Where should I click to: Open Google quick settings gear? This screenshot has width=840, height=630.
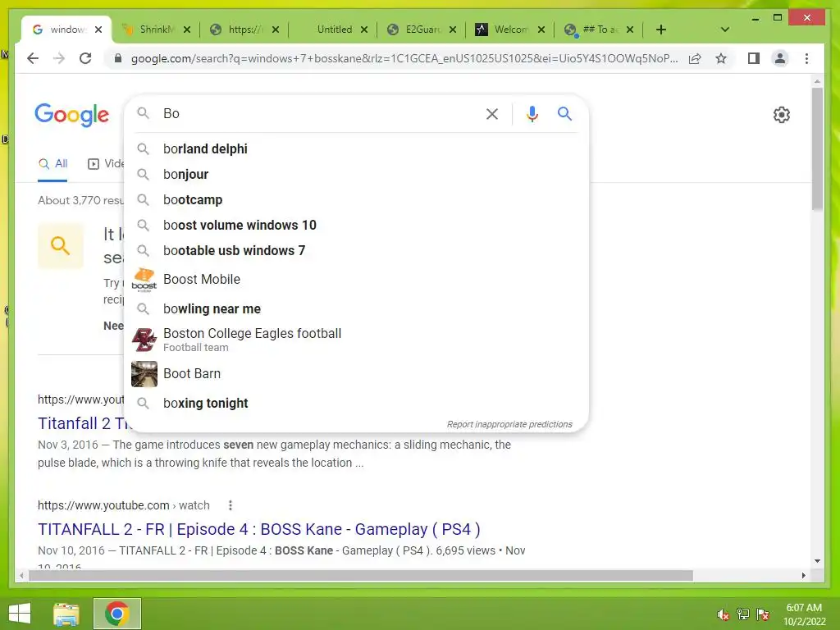(x=782, y=115)
